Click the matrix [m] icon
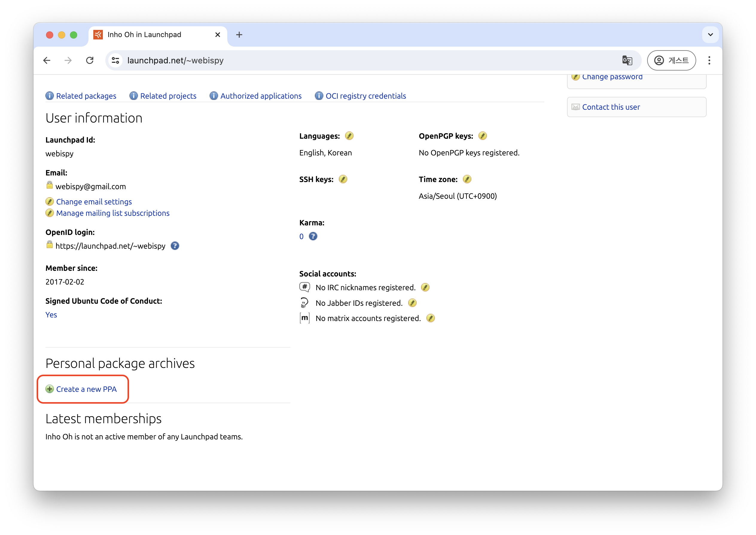 [x=304, y=318]
